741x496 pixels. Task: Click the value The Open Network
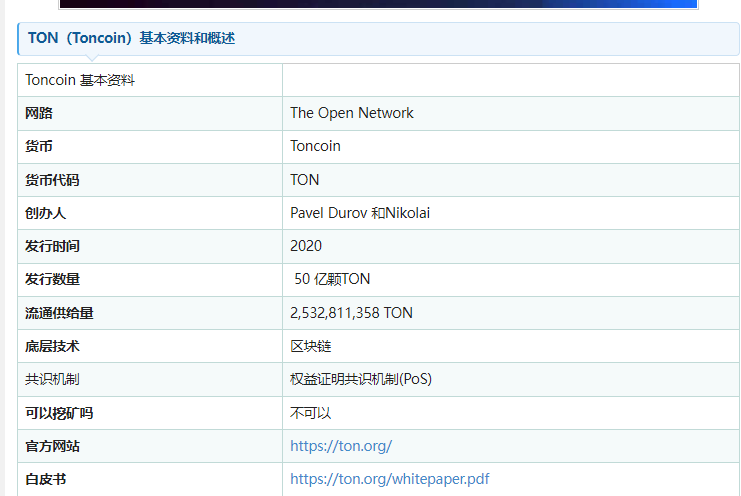(x=351, y=113)
